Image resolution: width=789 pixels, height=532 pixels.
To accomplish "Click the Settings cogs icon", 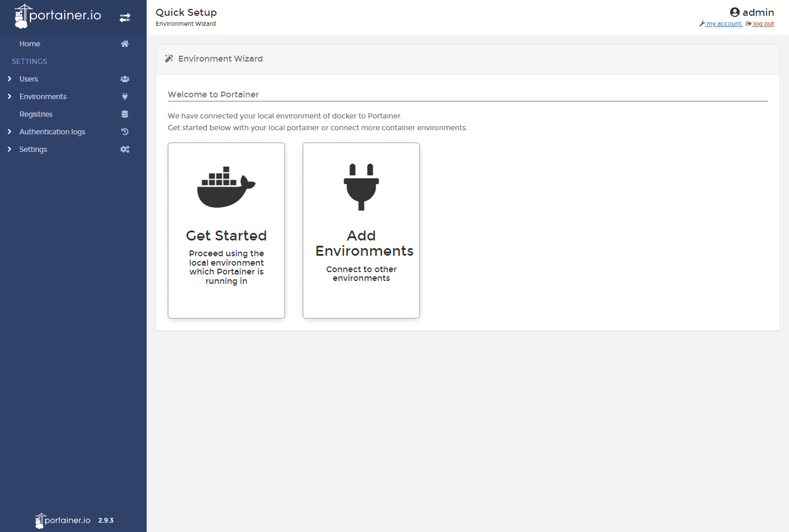I will [125, 150].
